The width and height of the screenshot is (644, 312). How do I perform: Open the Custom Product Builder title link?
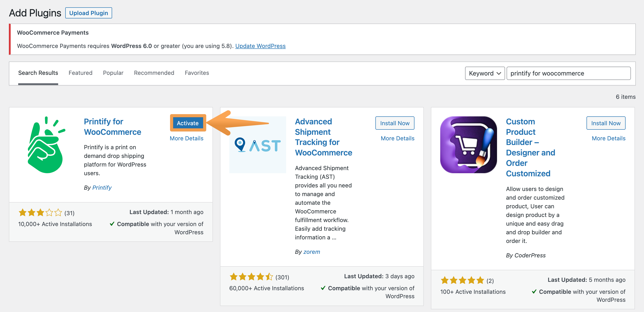[x=531, y=147]
